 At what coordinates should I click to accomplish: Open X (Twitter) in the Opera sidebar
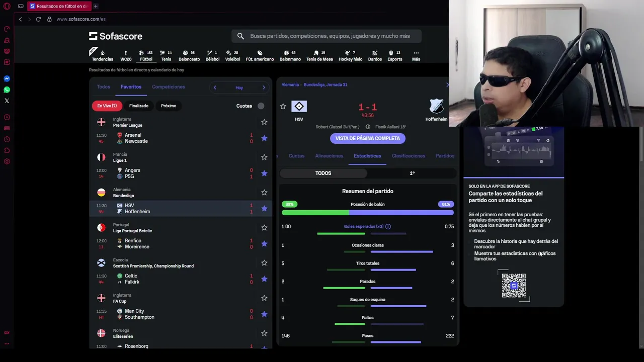coord(7,101)
